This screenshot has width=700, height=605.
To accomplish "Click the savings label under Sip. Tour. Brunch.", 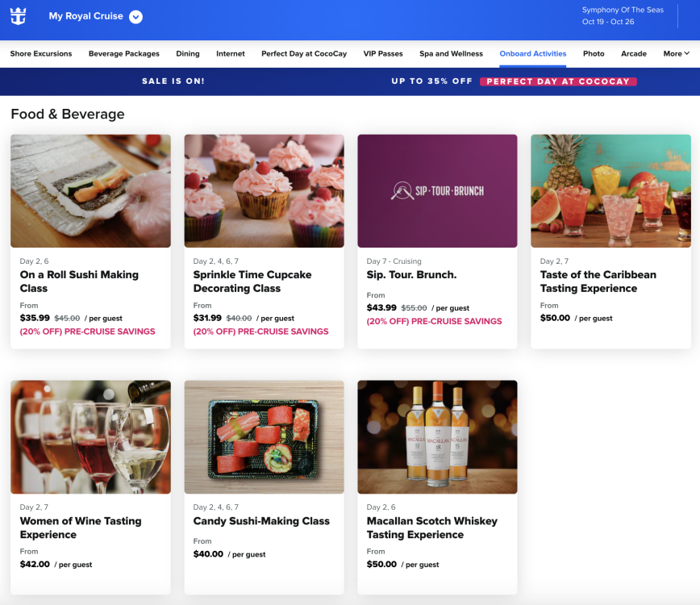I will pos(434,322).
